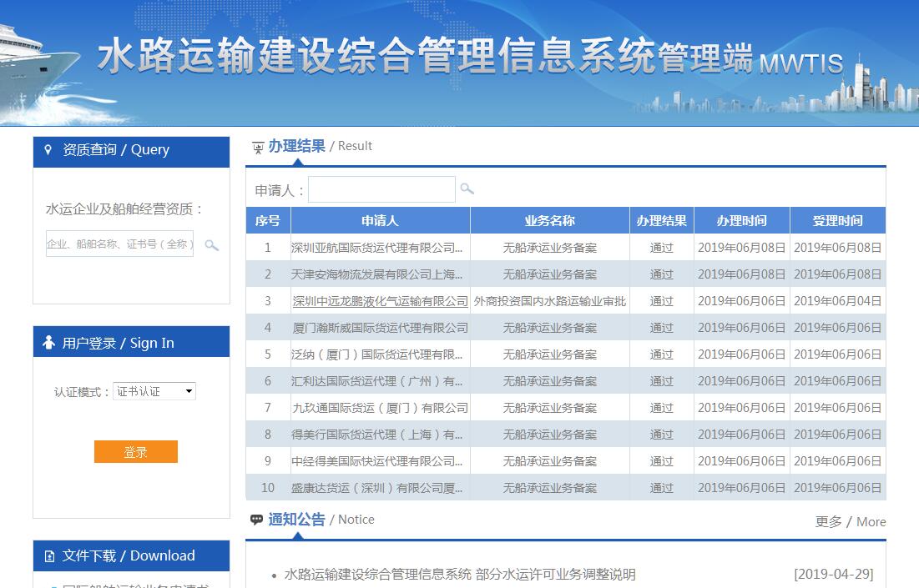Type in the 申请人 search input field
This screenshot has height=588, width=919.
(x=381, y=189)
